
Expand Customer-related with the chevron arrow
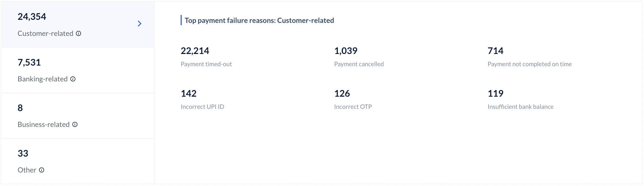coord(139,24)
